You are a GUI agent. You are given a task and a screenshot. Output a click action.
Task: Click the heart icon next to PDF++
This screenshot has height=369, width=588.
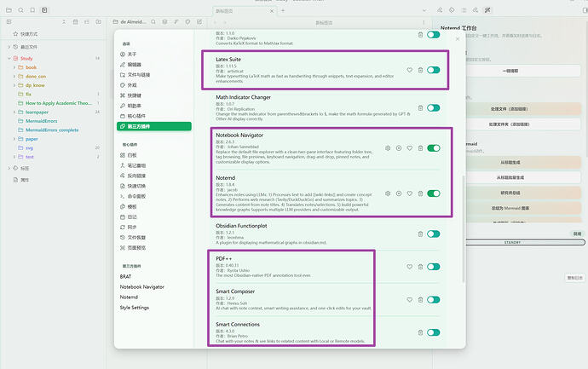410,267
